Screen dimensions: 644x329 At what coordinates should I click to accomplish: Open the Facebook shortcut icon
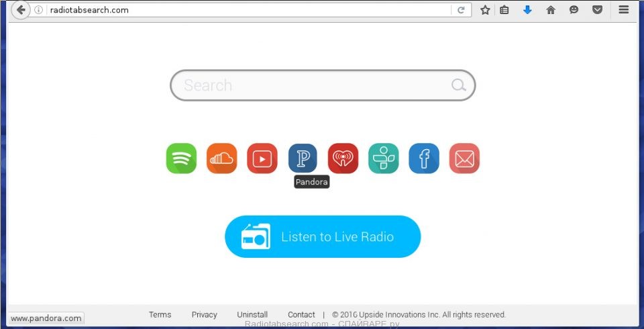(x=424, y=158)
